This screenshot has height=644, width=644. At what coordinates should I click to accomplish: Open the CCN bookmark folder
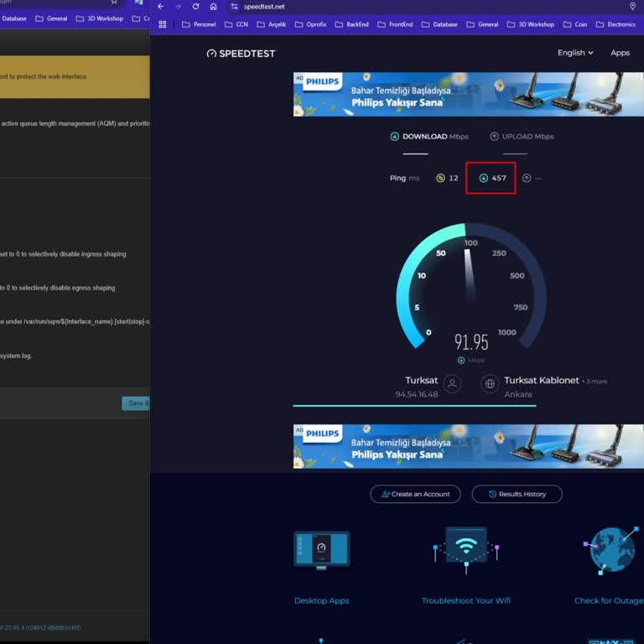click(x=236, y=24)
